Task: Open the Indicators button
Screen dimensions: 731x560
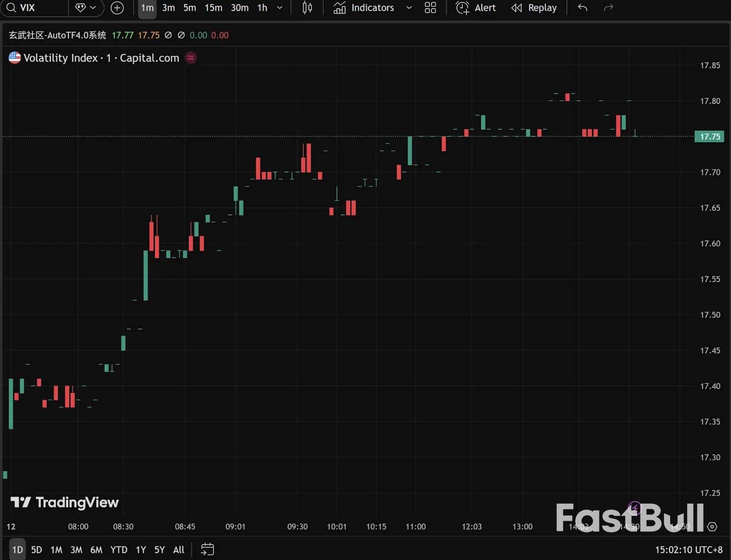Action: click(364, 8)
